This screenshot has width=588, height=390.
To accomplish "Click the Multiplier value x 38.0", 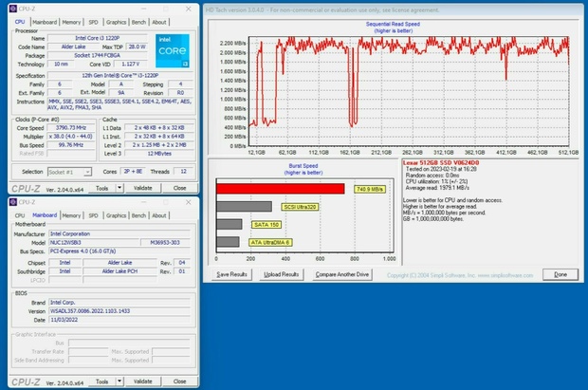I will 71,137.
